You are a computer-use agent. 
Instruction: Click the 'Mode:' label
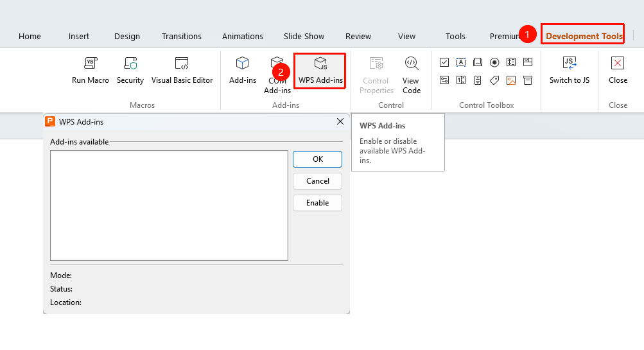tap(61, 276)
